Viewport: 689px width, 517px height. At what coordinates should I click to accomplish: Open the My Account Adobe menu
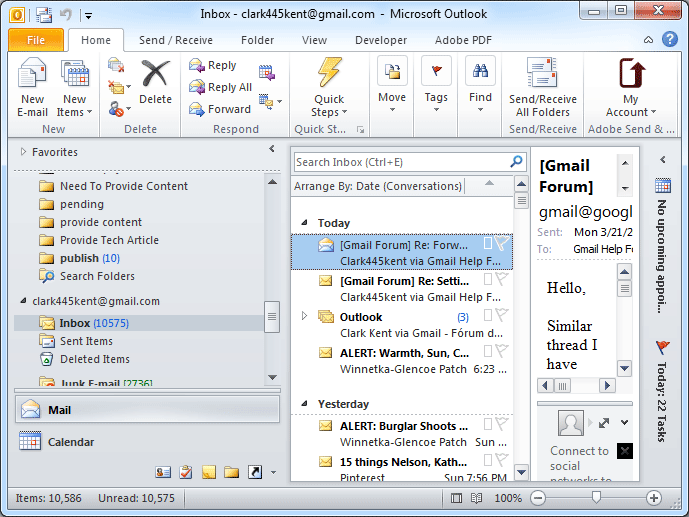coord(631,88)
